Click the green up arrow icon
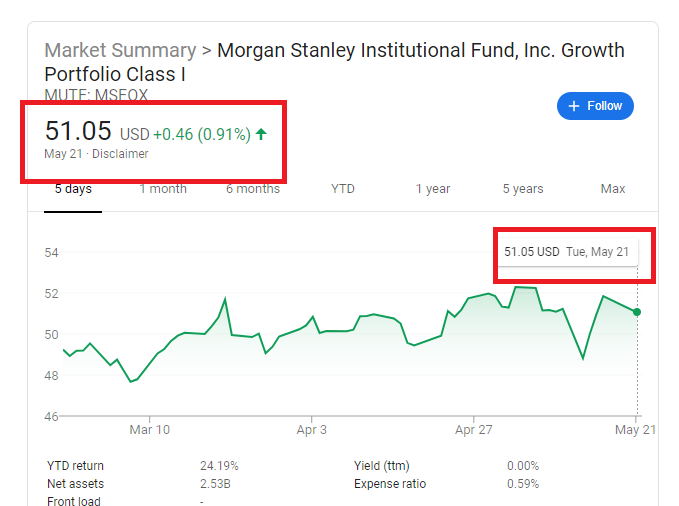The width and height of the screenshot is (679, 506). tap(262, 134)
